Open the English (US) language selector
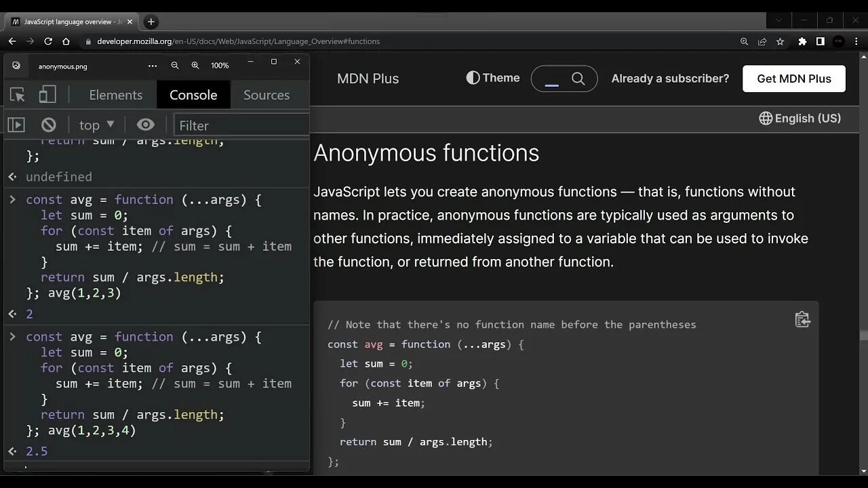The width and height of the screenshot is (868, 488). coord(800,118)
